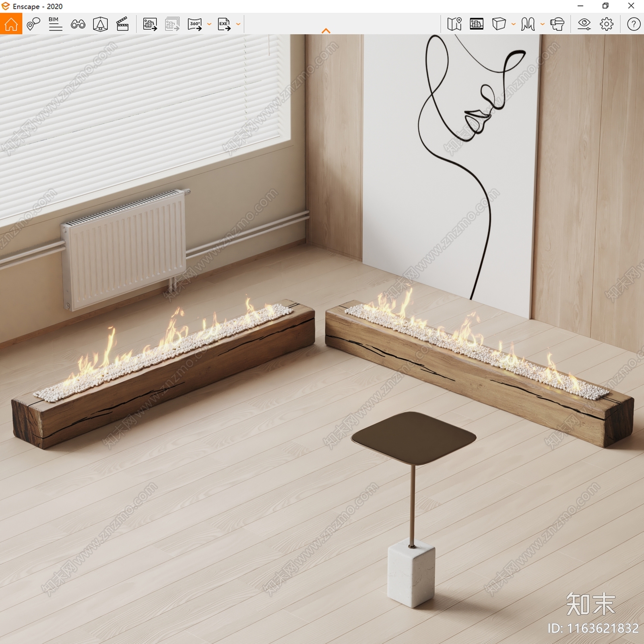Click the batch rendering icon
The image size is (644, 644).
(172, 24)
